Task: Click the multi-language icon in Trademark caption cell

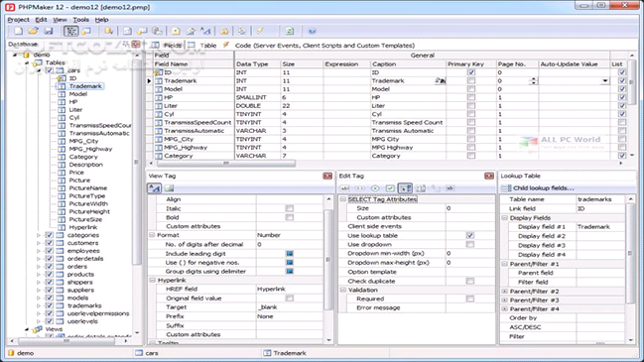Action: pos(441,81)
